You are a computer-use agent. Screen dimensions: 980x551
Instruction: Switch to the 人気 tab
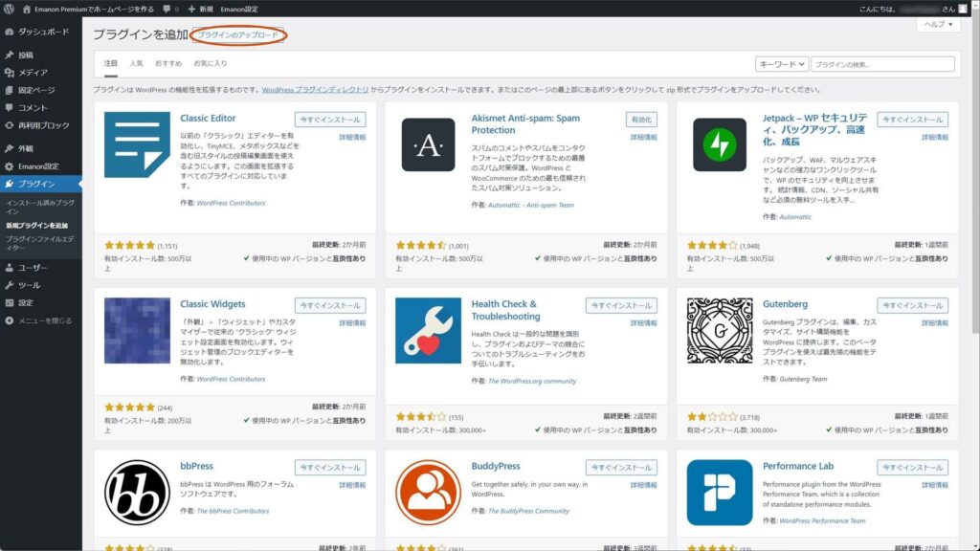[136, 64]
